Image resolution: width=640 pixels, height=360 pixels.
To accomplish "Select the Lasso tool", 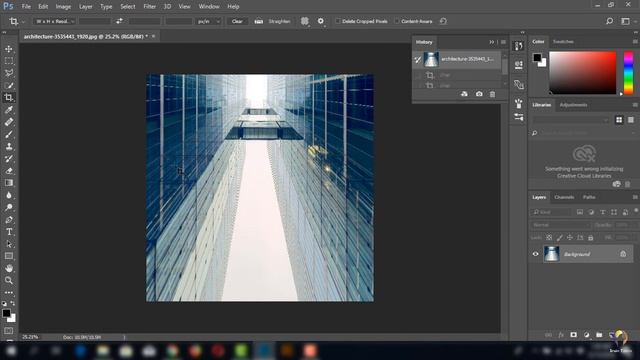I will click(x=9, y=73).
